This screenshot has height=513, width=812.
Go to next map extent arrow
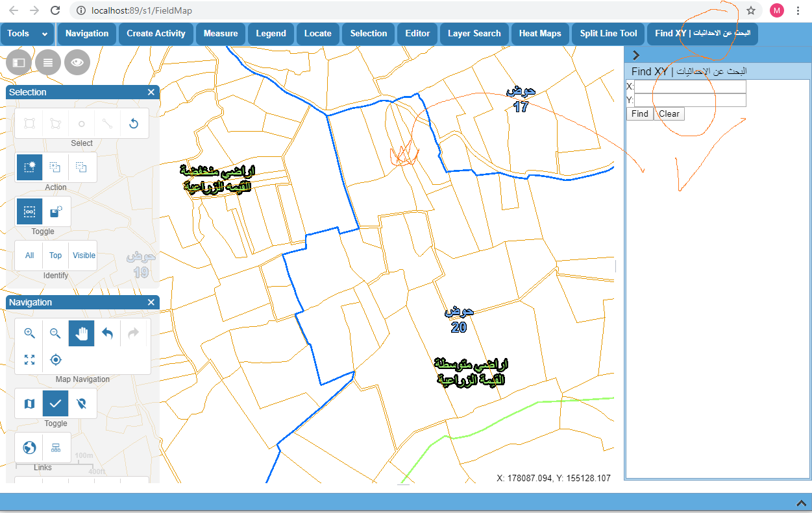coord(134,333)
